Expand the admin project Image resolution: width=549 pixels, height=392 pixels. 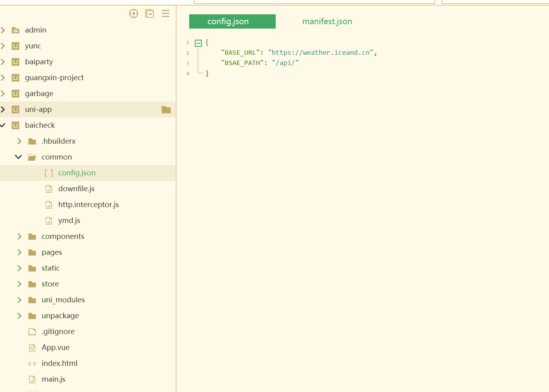pyautogui.click(x=3, y=30)
